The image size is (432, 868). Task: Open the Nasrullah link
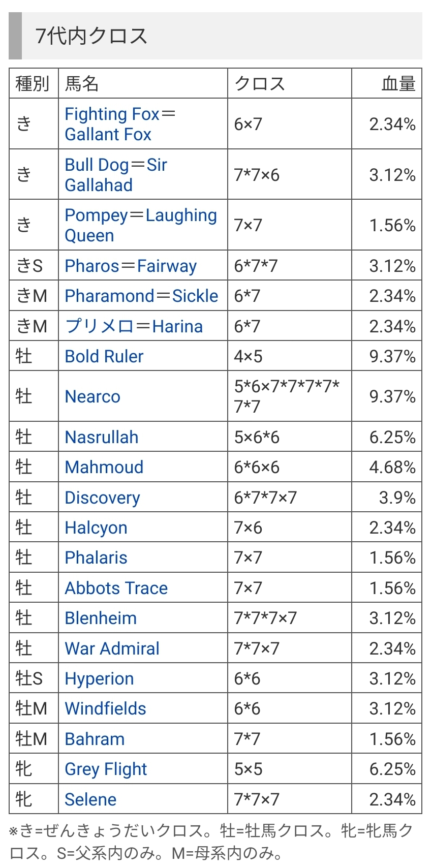pyautogui.click(x=102, y=437)
